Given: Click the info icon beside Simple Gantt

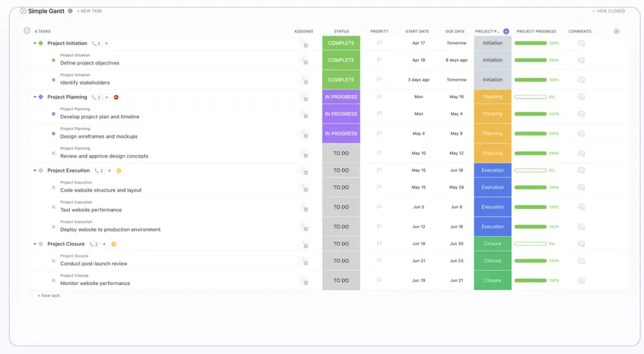Looking at the screenshot, I should point(70,11).
